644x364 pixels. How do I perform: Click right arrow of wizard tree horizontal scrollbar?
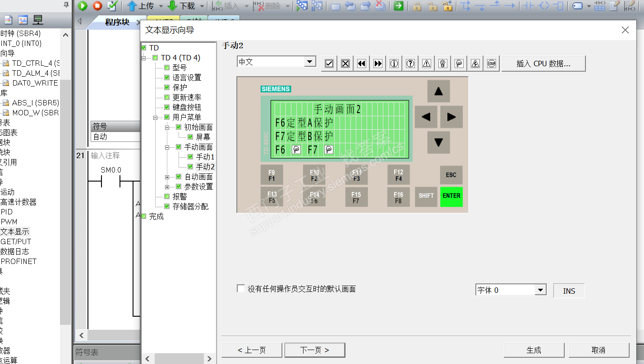tap(209, 359)
